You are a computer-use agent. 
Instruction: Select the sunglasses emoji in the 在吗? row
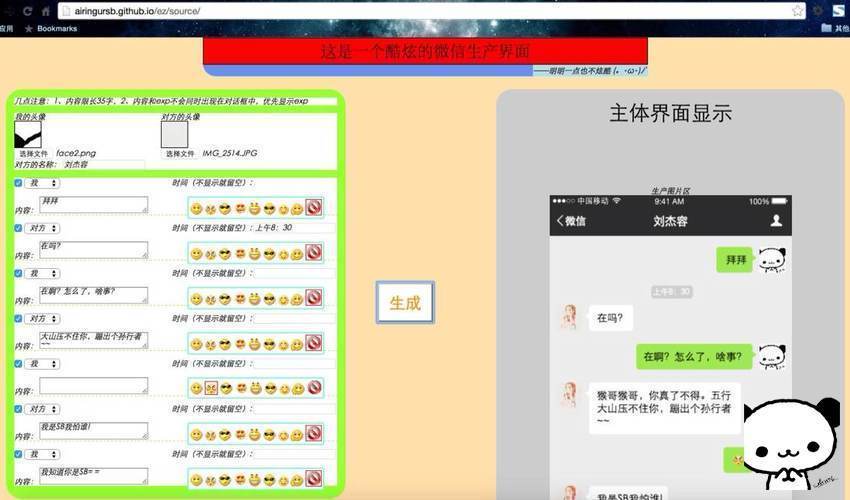tap(225, 254)
